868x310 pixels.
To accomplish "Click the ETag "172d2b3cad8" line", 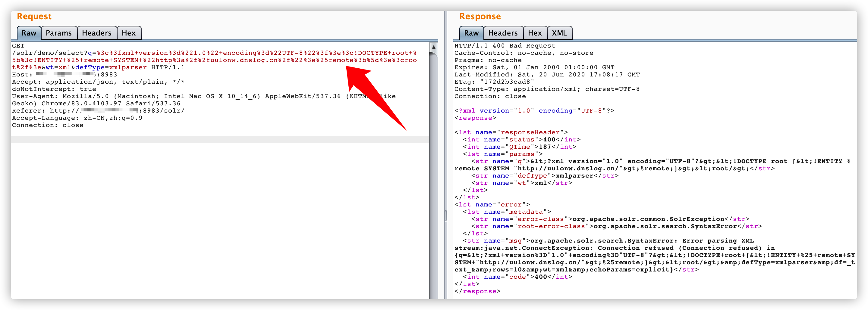I will 494,82.
